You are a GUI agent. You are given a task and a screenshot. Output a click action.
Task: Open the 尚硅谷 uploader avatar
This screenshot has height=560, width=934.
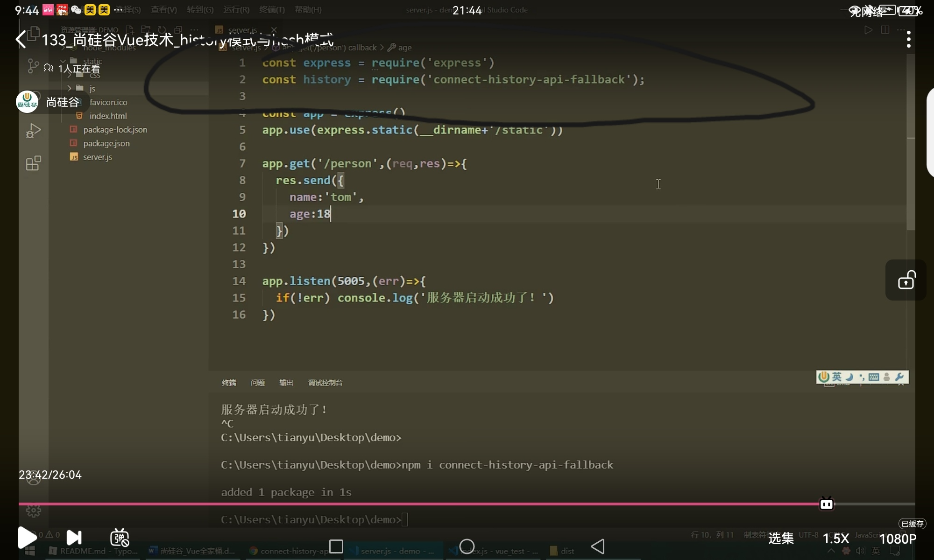(x=27, y=102)
